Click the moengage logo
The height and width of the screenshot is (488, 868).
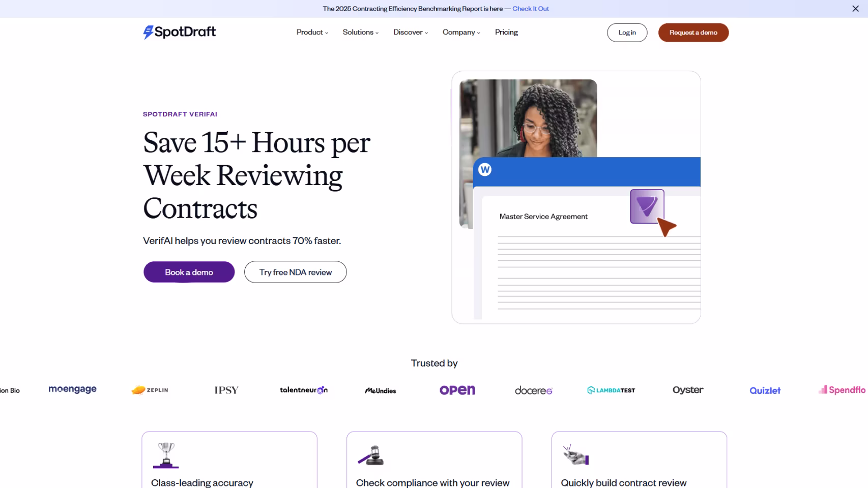pyautogui.click(x=72, y=389)
